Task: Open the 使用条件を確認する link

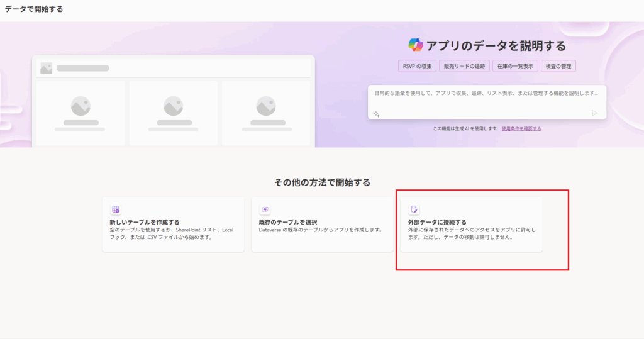Action: click(x=521, y=128)
